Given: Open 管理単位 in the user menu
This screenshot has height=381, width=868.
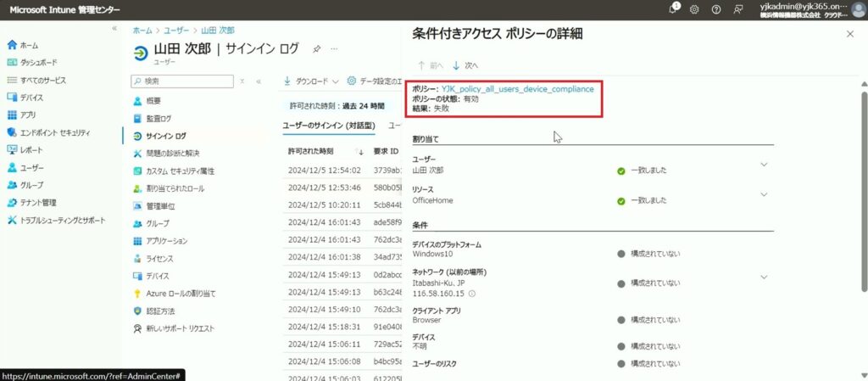Looking at the screenshot, I should (154, 206).
